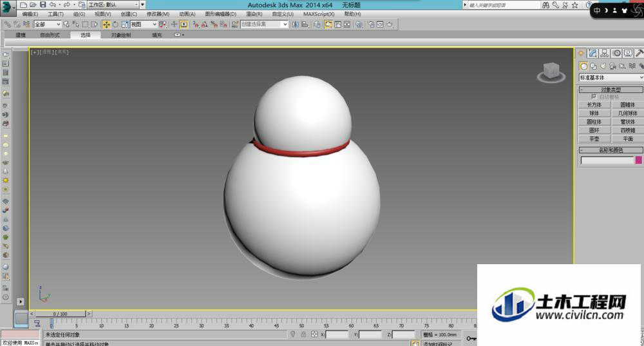Save the scene with the floppy icon
Image resolution: width=644 pixels, height=346 pixels.
(43, 5)
